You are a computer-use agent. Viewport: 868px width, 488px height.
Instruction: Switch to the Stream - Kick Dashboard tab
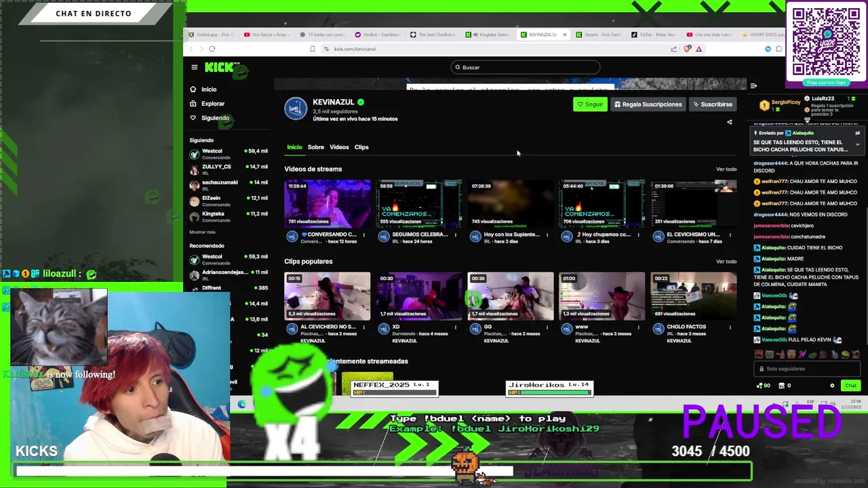(x=599, y=35)
